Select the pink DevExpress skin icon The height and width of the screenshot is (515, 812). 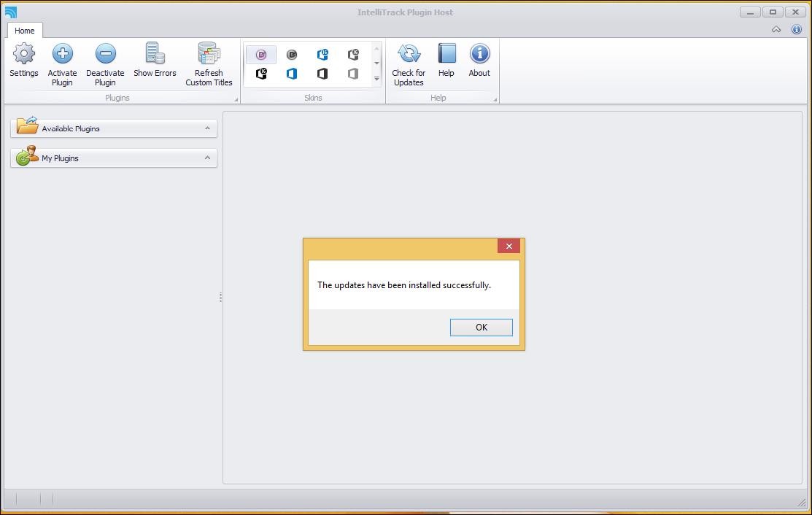tap(261, 55)
